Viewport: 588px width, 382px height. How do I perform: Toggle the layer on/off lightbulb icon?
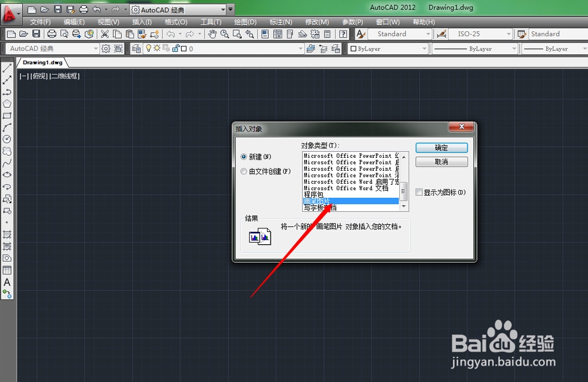(x=149, y=48)
